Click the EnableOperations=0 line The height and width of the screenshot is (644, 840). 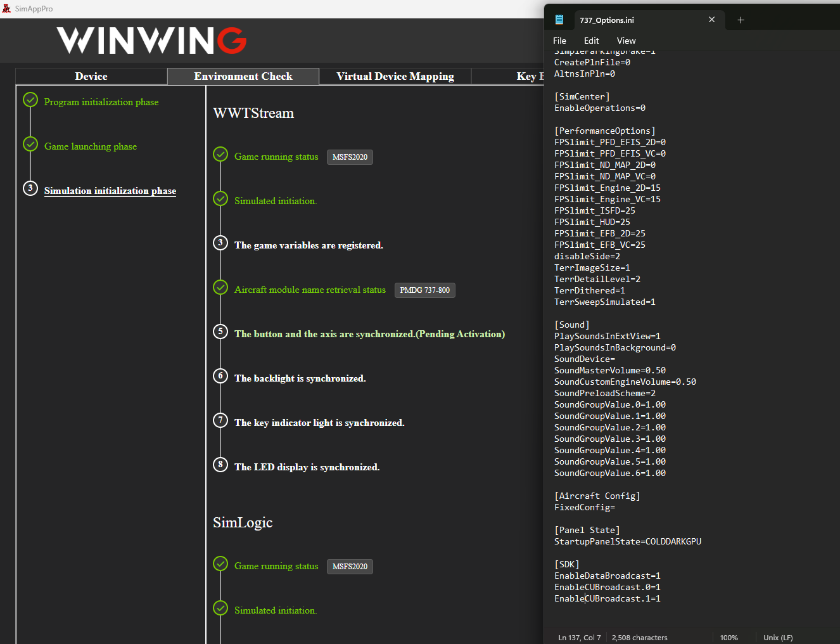point(600,108)
